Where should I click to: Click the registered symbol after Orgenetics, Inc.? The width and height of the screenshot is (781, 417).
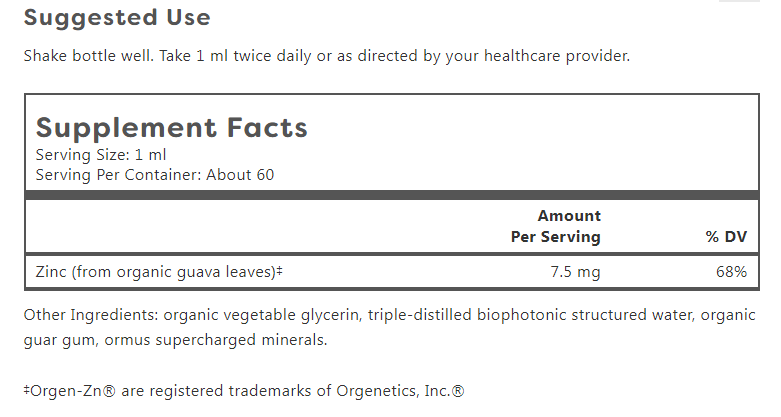click(458, 391)
